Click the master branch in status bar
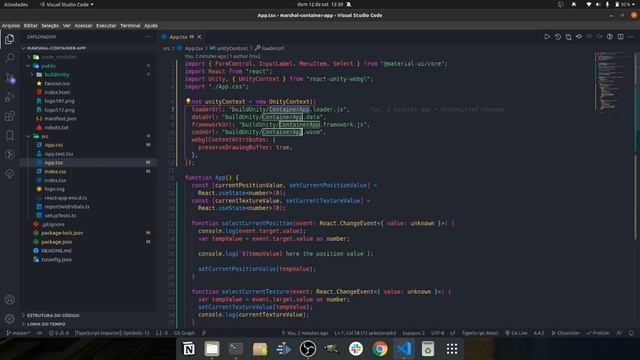This screenshot has height=360, width=640. pos(18,333)
